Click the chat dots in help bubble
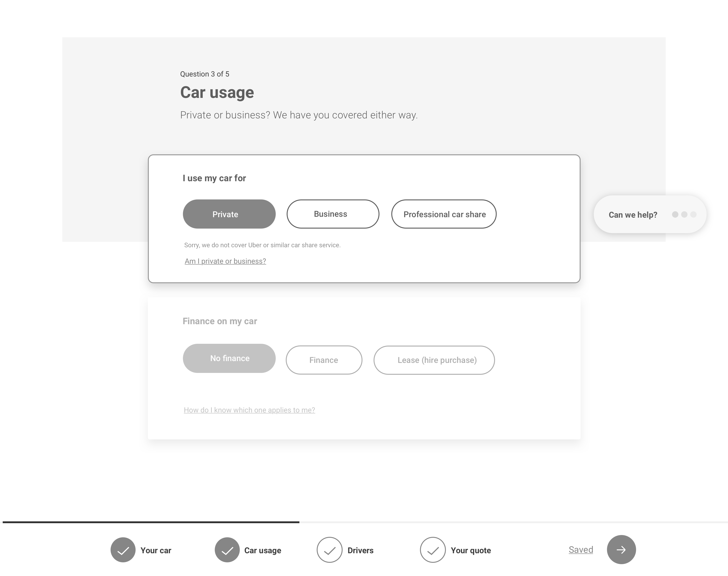 [x=684, y=214]
